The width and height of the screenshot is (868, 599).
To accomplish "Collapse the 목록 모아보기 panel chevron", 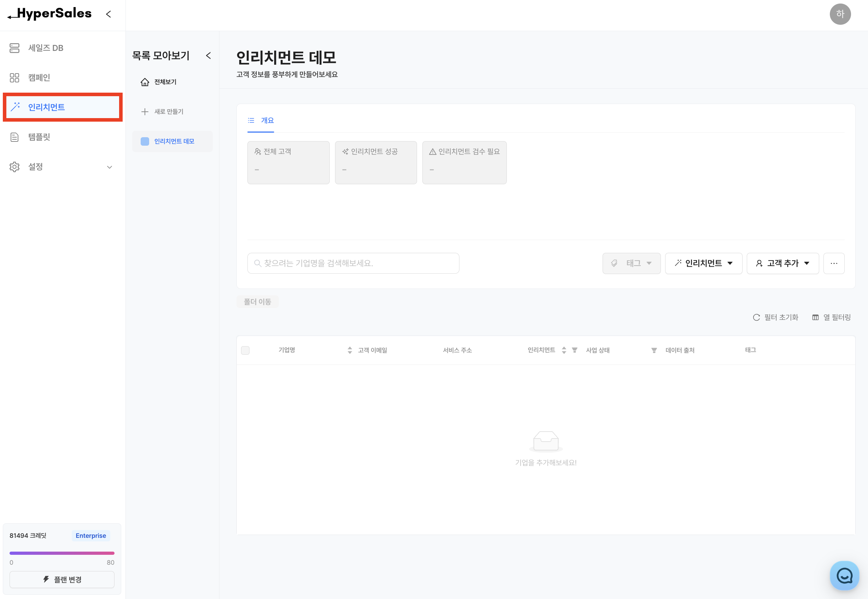I will click(x=209, y=56).
